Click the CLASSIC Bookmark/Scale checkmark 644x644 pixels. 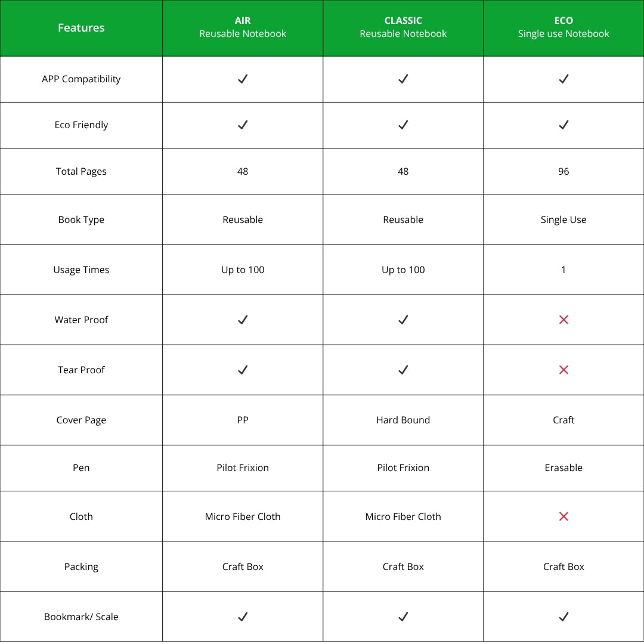(x=403, y=617)
